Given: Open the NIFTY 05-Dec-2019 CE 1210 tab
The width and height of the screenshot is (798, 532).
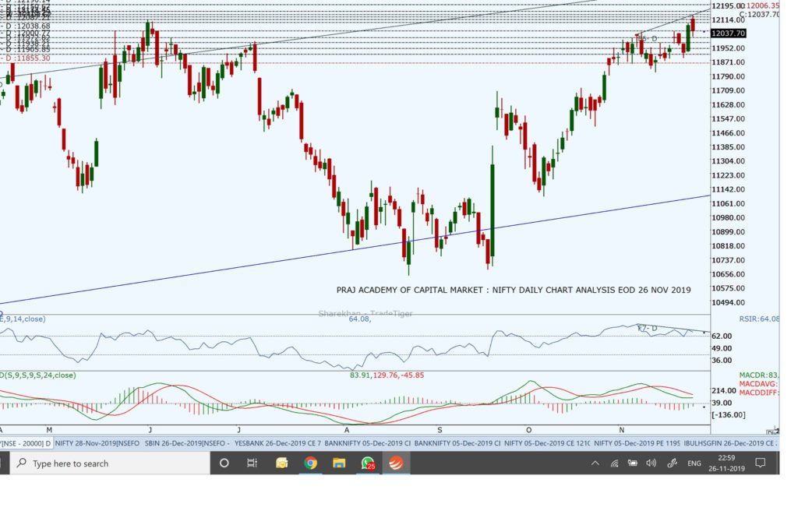Looking at the screenshot, I should [x=547, y=443].
